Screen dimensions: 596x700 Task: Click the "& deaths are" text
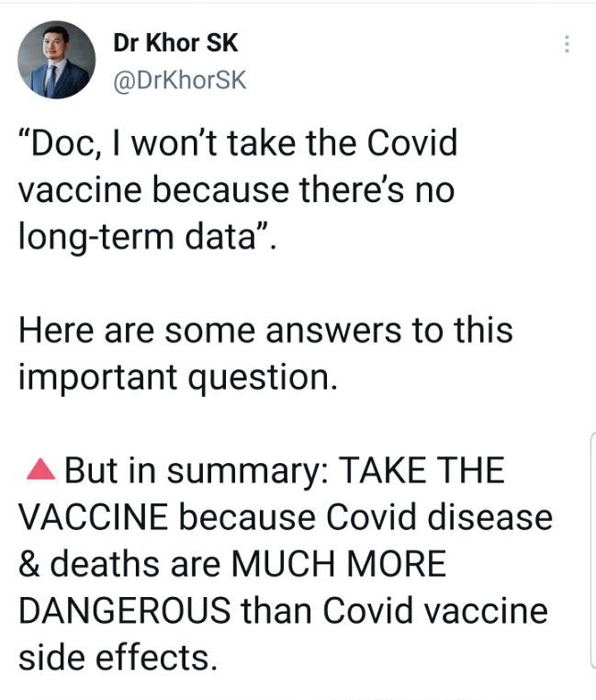click(x=120, y=564)
